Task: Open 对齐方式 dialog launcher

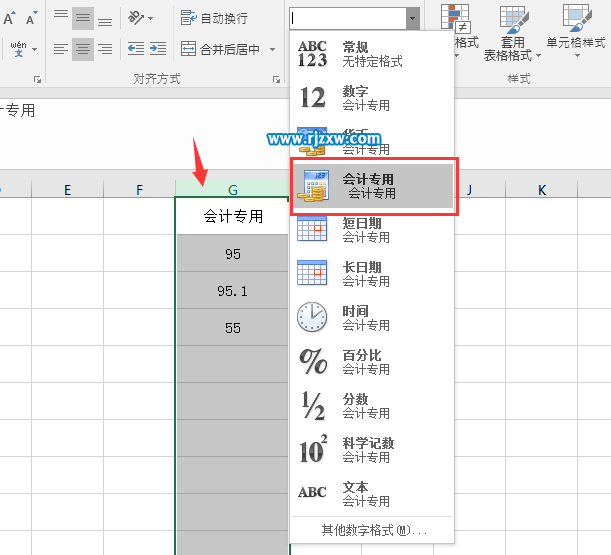Action: [276, 80]
